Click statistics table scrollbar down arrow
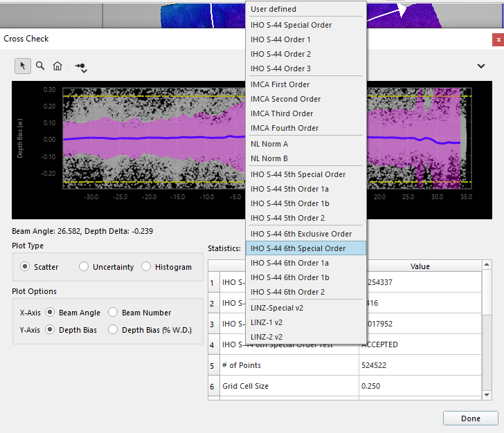 click(x=487, y=395)
